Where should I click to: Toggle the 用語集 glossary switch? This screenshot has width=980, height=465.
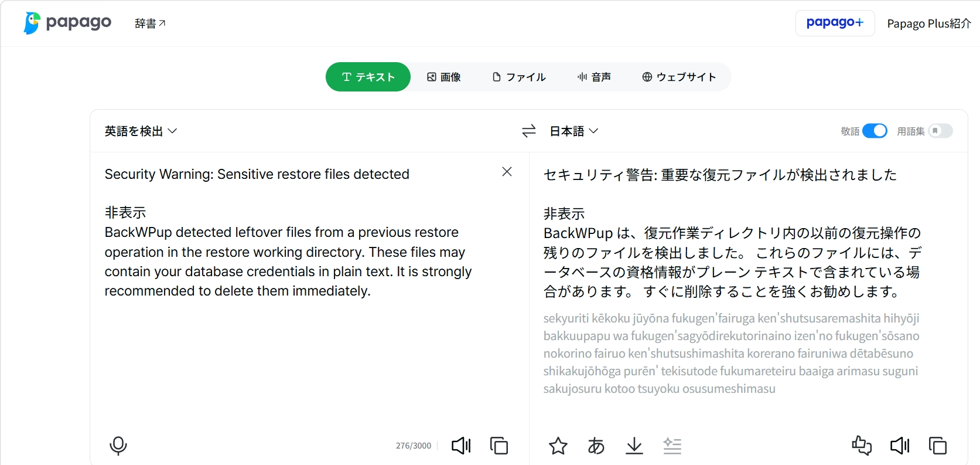click(x=941, y=131)
